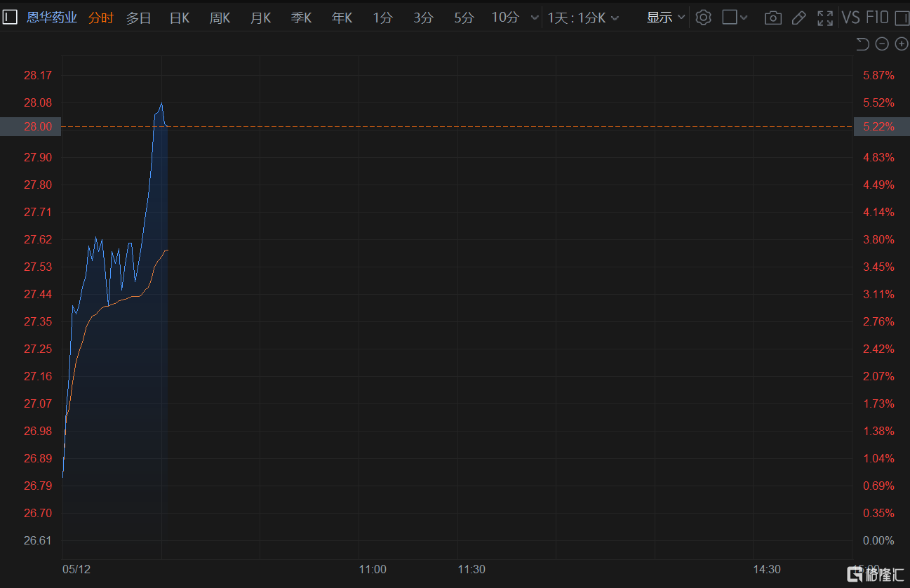Select the pencil drawing tool
Screen dimensions: 910x588
(798, 18)
